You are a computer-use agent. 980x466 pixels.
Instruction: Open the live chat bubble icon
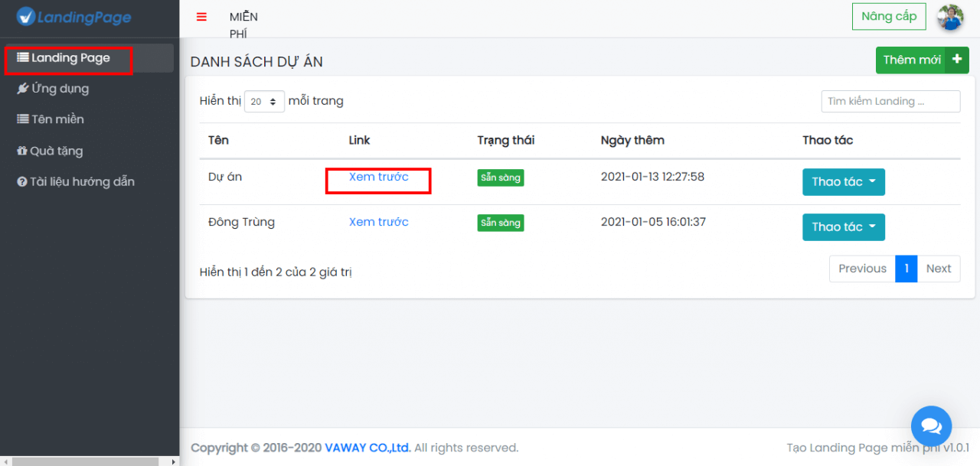[x=931, y=425]
